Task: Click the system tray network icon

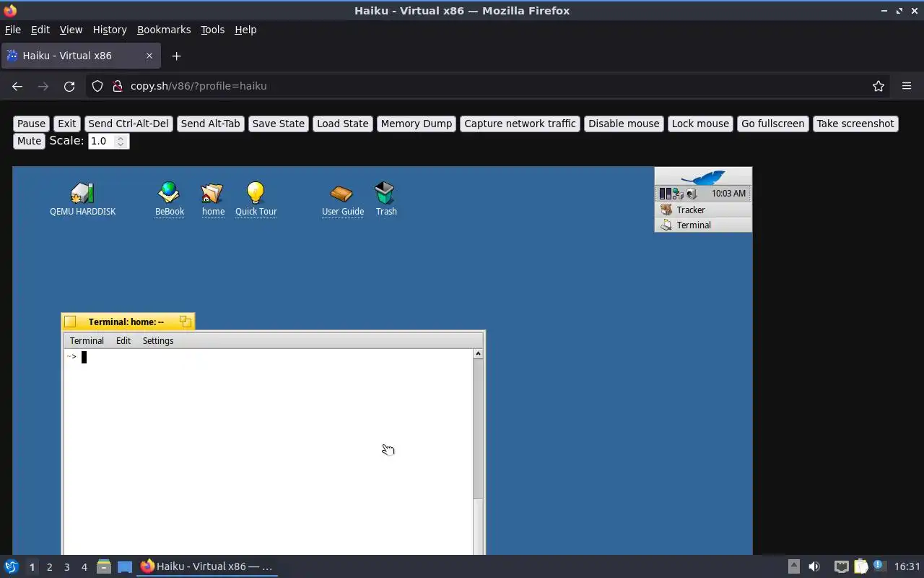Action: [841, 566]
